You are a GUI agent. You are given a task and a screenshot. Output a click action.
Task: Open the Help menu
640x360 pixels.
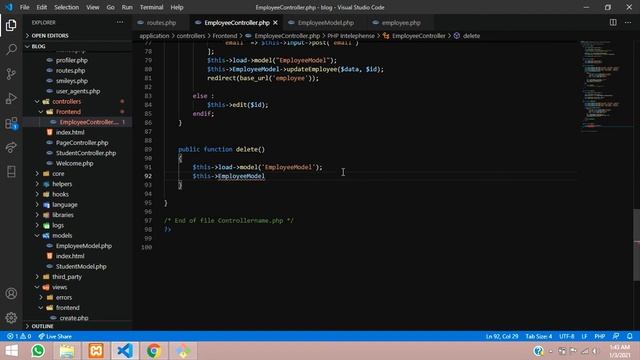point(177,7)
